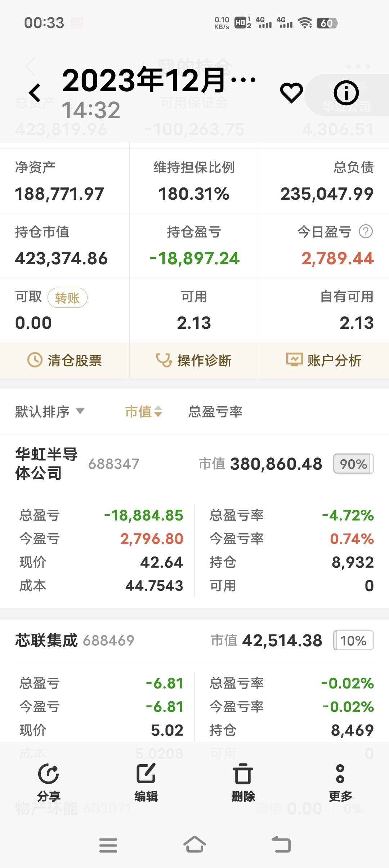This screenshot has height=868, width=389.
Task: Tap stock code 688347
Action: coord(114,464)
